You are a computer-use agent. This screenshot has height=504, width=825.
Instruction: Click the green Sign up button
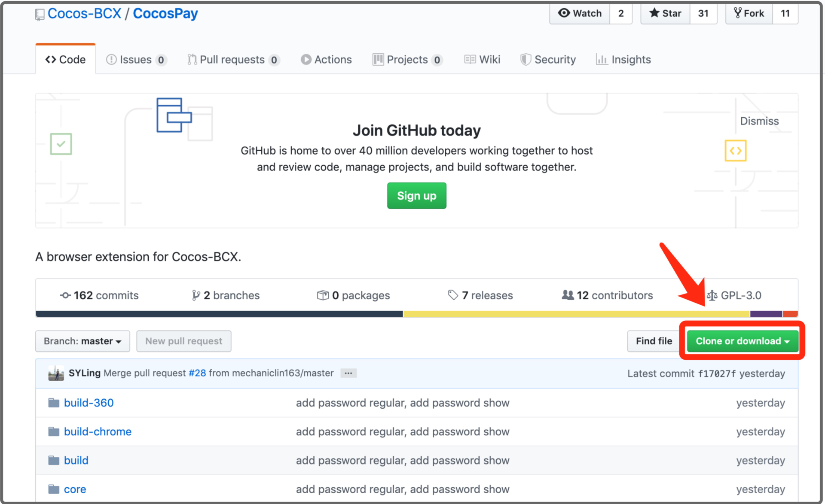point(416,196)
